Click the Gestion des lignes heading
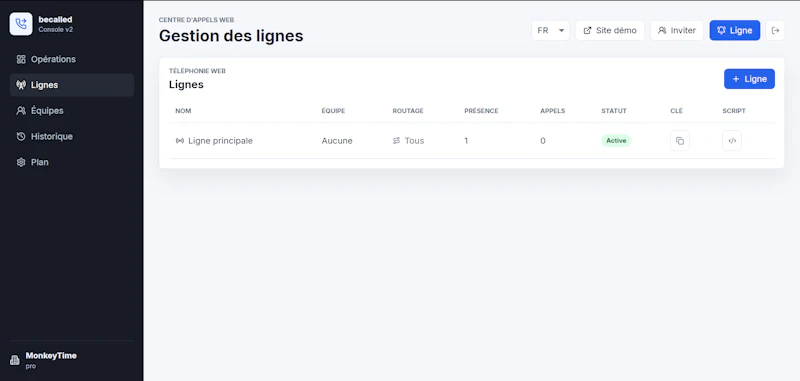The image size is (800, 381). [231, 36]
